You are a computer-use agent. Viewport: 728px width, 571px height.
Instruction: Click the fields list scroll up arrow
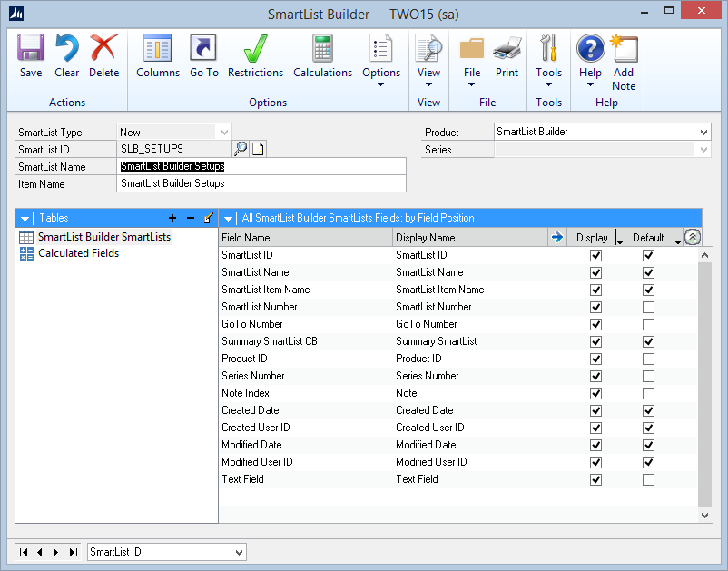click(x=704, y=255)
